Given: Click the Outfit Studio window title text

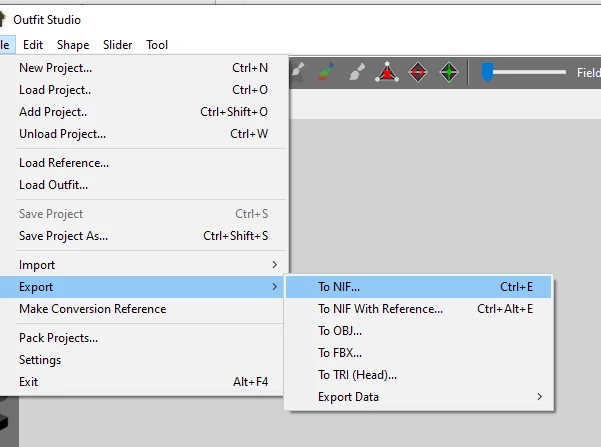Looking at the screenshot, I should (47, 20).
